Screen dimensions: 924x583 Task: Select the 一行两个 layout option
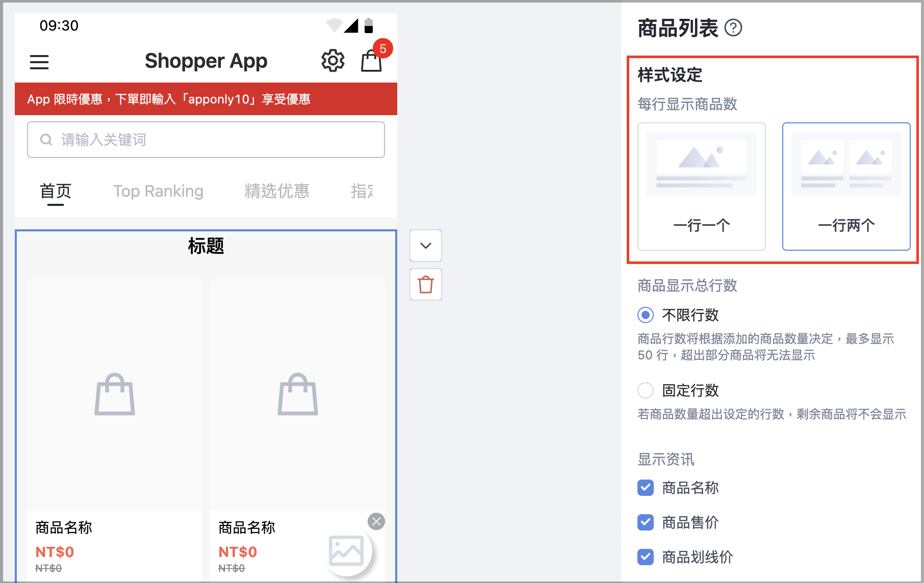[x=846, y=187]
